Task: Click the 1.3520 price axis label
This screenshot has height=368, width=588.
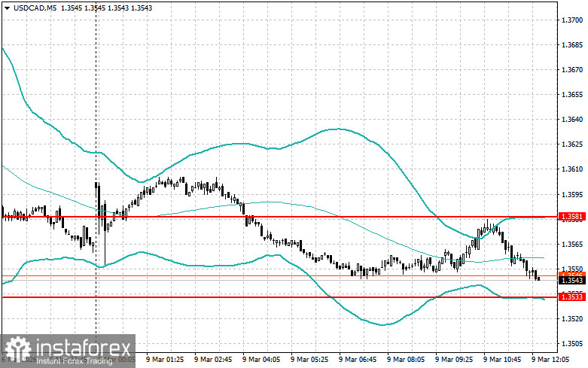Action: [x=572, y=319]
